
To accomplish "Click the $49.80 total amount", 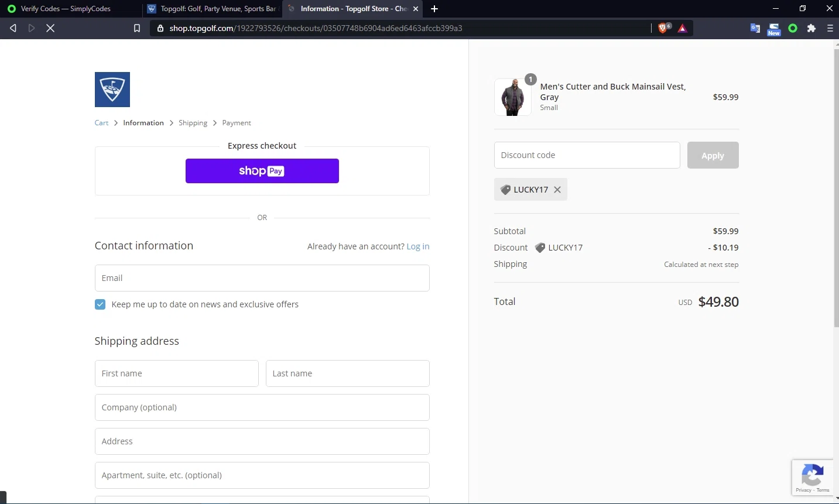I will tap(718, 302).
